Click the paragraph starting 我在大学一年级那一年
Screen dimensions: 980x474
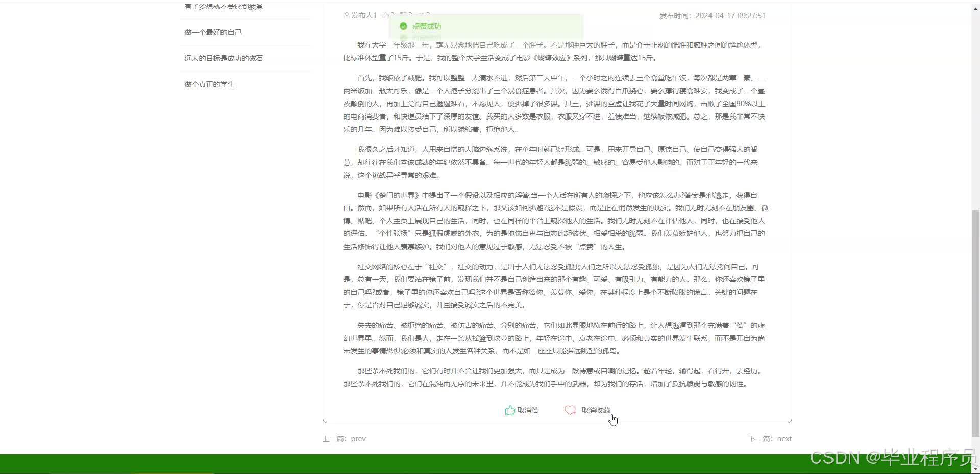click(553, 51)
